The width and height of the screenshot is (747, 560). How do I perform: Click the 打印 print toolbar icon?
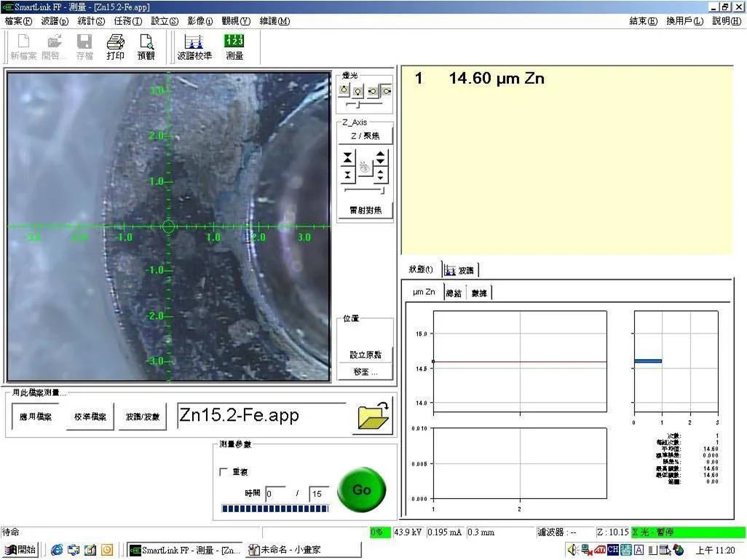point(115,47)
